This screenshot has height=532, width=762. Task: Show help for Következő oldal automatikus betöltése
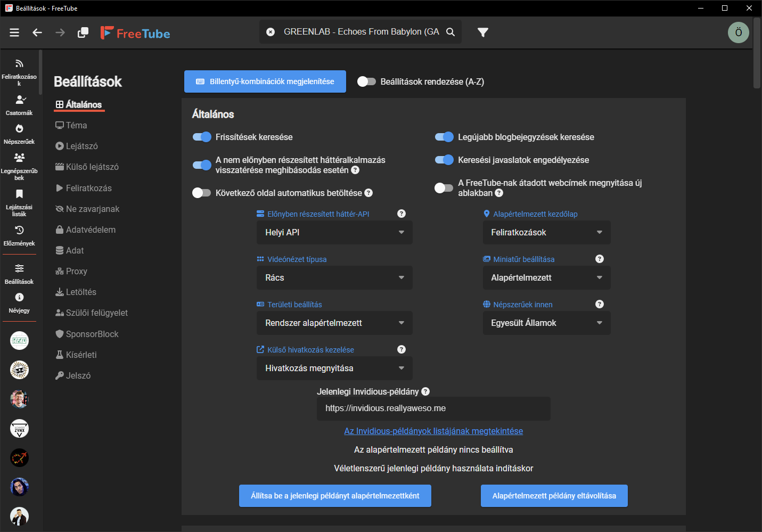point(368,193)
